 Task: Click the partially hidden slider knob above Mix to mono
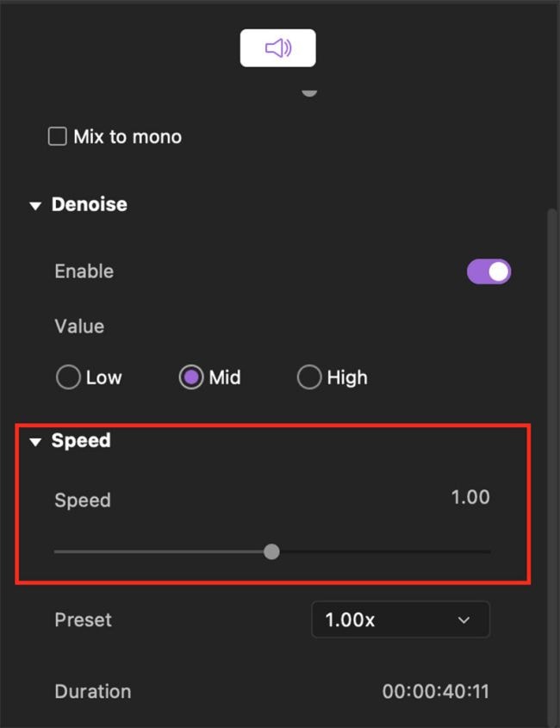point(309,91)
